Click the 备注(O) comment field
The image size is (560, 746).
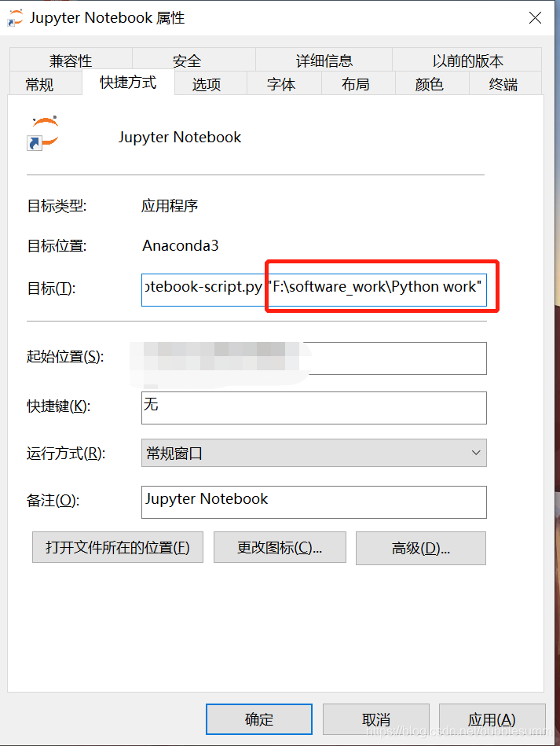tap(313, 502)
